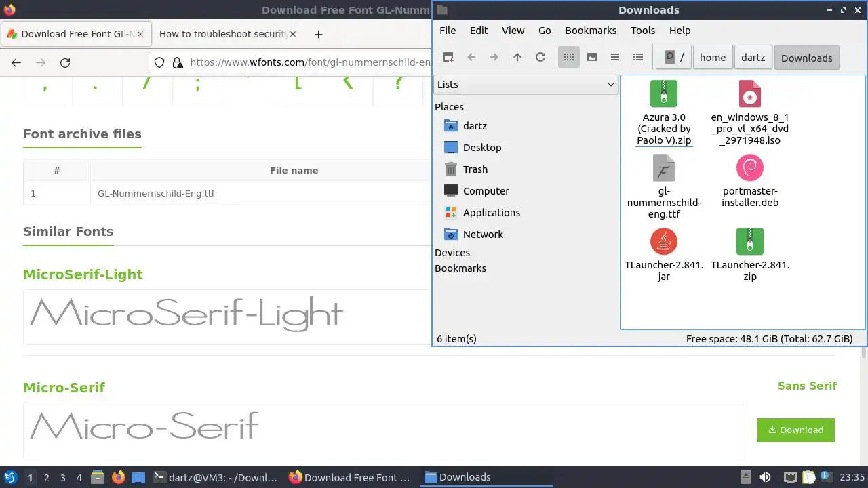Screen dimensions: 868x488
Task: Switch to workspace 2 on taskbar
Action: pos(46,478)
